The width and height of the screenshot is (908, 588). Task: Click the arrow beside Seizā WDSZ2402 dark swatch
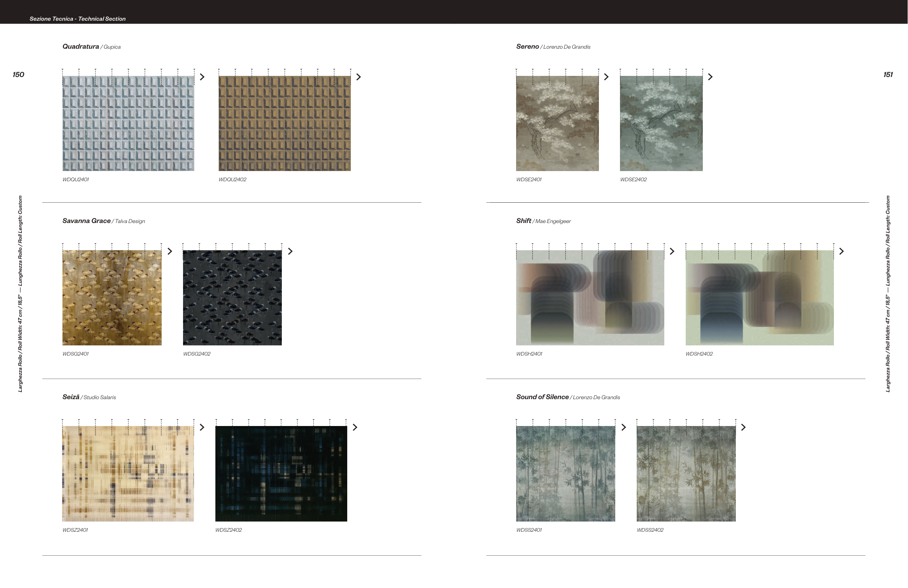click(x=355, y=427)
